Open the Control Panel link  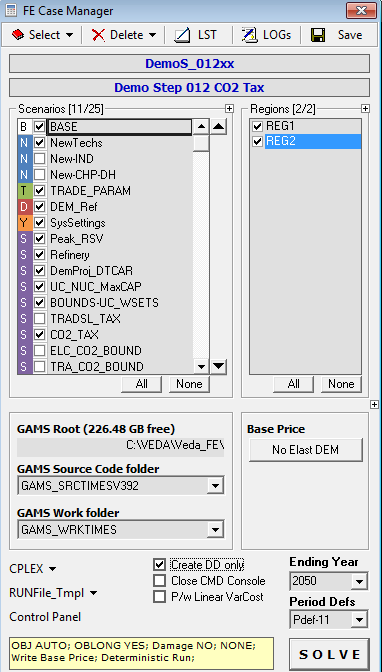click(x=45, y=617)
